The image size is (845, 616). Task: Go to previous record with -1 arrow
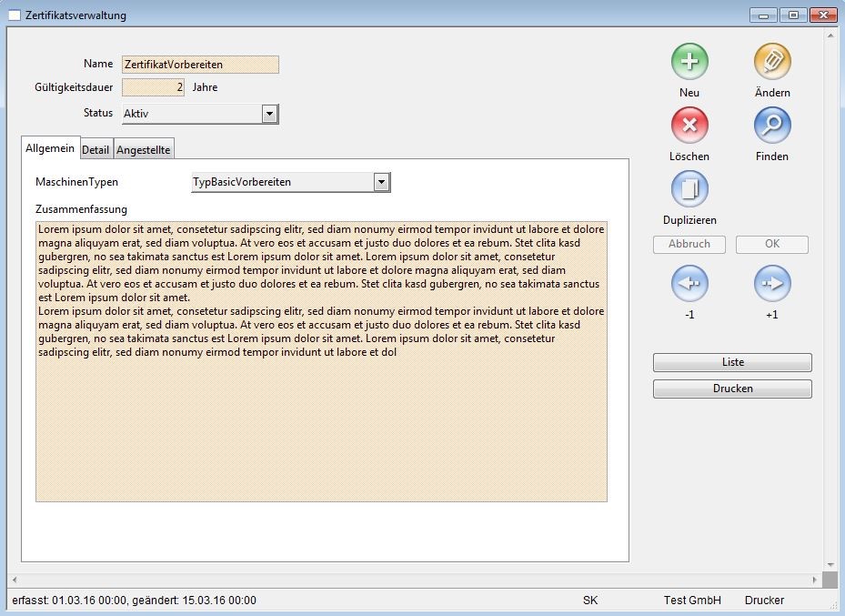pos(689,284)
